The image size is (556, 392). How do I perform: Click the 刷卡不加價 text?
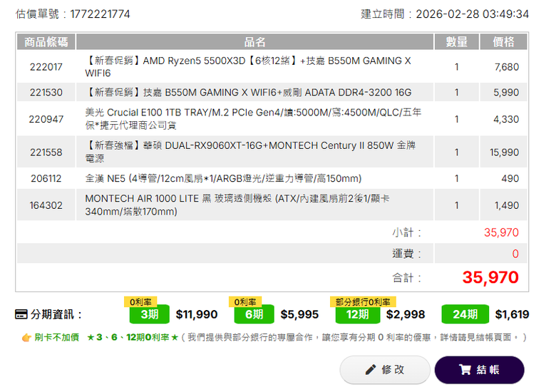click(57, 337)
